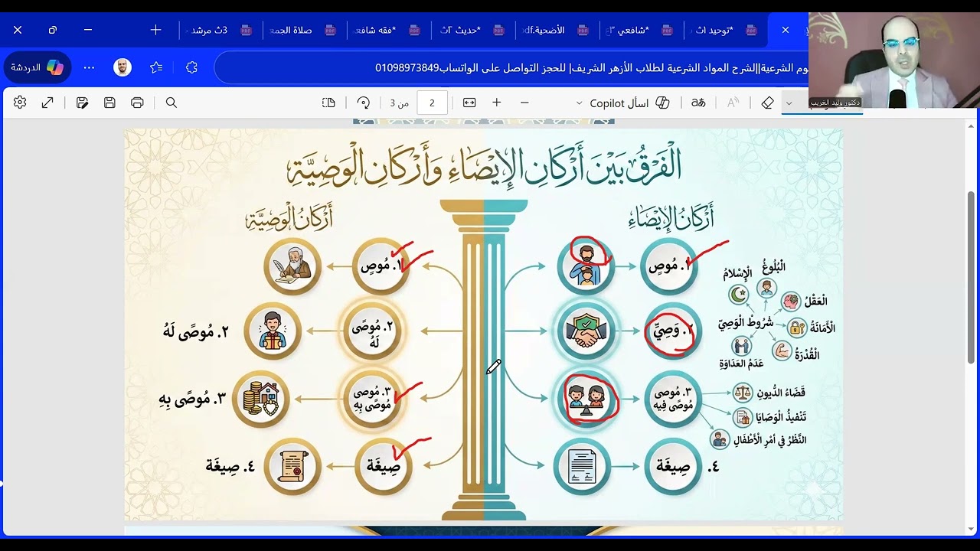Viewport: 980px width, 551px height.
Task: Click the presenter webcam thumbnail
Action: 893,60
